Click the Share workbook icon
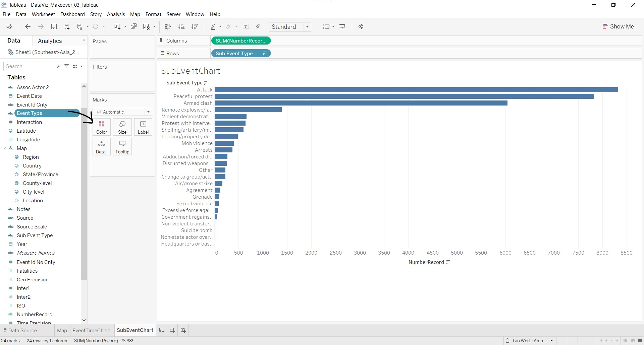This screenshot has width=644, height=345. tap(361, 27)
